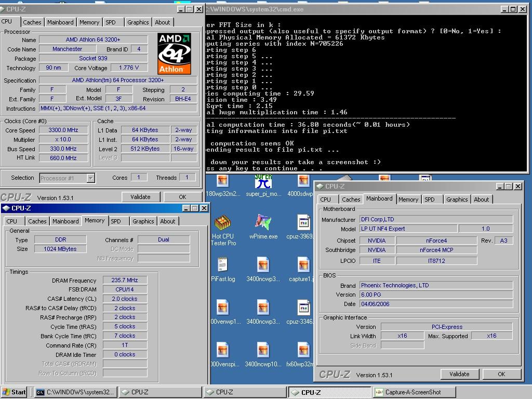Screen dimensions: 532x399
Task: Click the total computation time line in cmd
Action: [308, 125]
